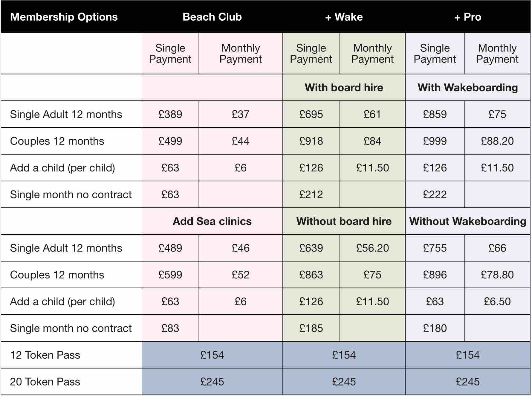Click the With board hire subheading

pyautogui.click(x=344, y=88)
